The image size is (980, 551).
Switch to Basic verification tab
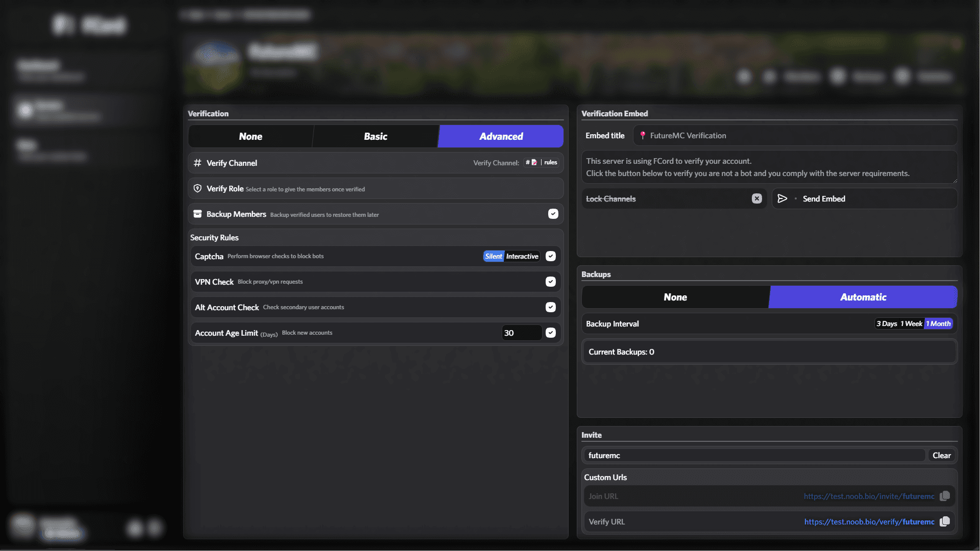(375, 136)
